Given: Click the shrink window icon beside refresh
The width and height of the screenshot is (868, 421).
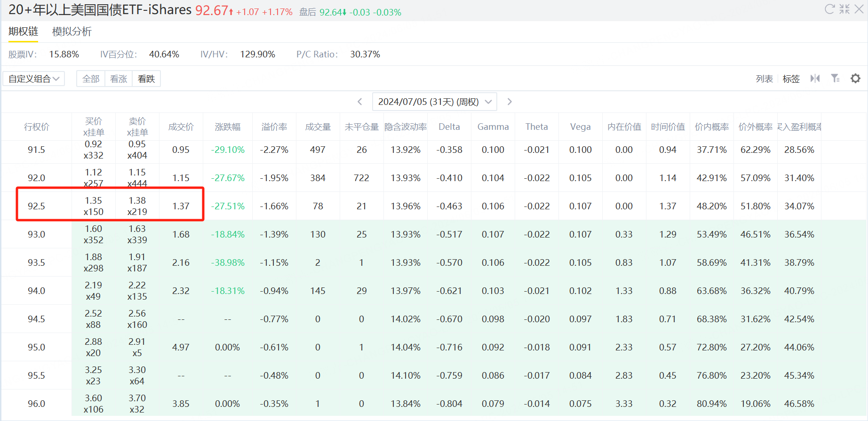Looking at the screenshot, I should tap(844, 9).
